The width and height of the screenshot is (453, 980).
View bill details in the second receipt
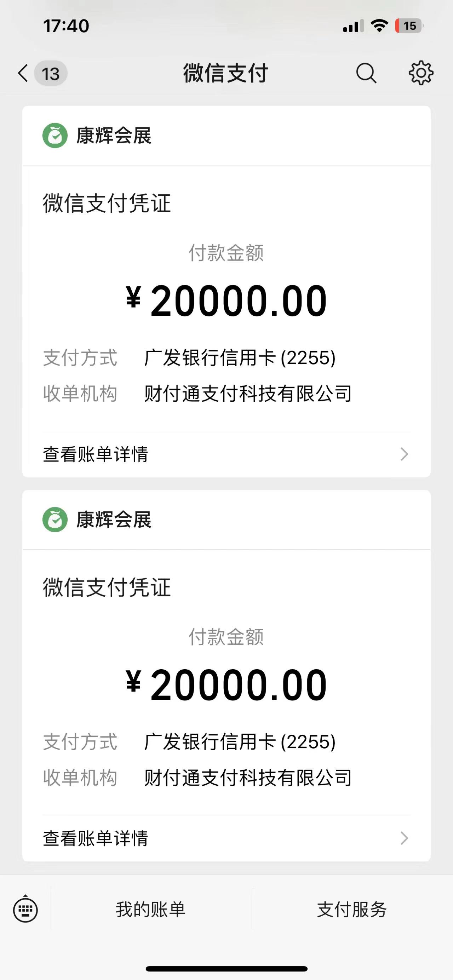pos(96,838)
